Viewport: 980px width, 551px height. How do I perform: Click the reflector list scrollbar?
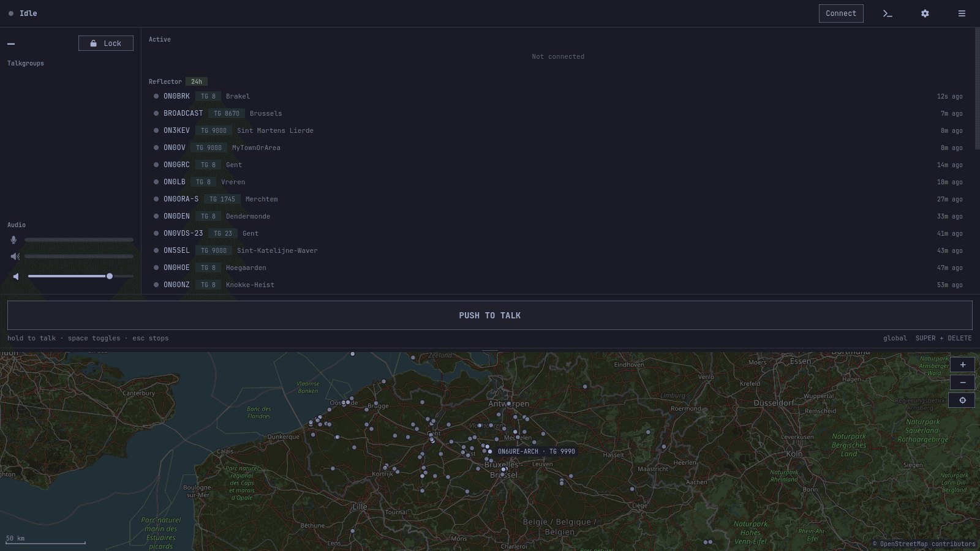(977, 89)
